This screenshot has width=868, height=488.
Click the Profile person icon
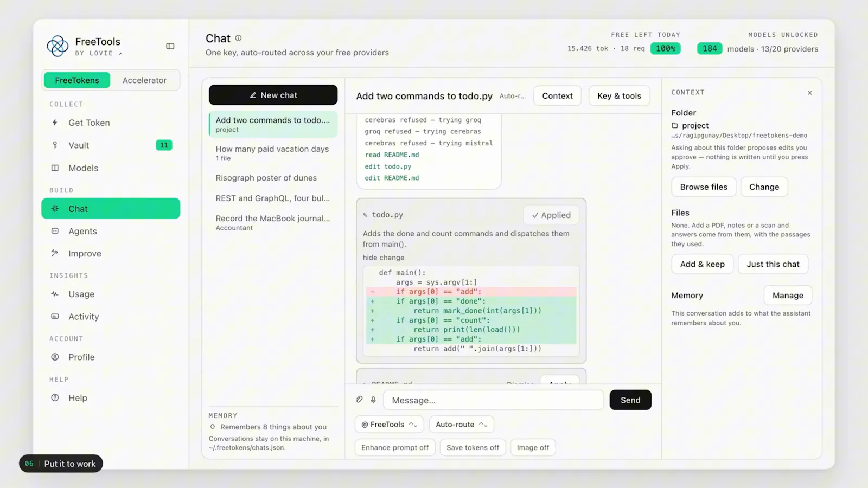coord(55,357)
